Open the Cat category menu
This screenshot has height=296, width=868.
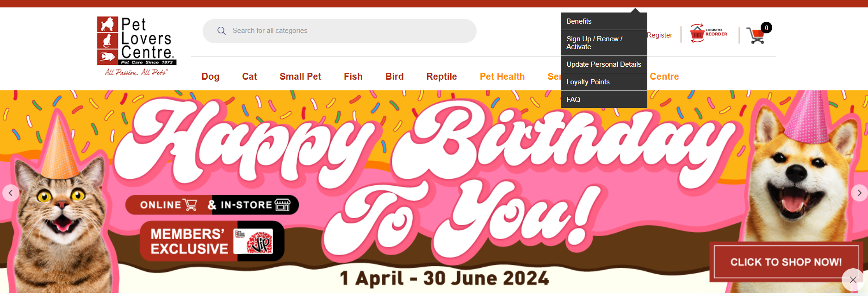pyautogui.click(x=249, y=76)
